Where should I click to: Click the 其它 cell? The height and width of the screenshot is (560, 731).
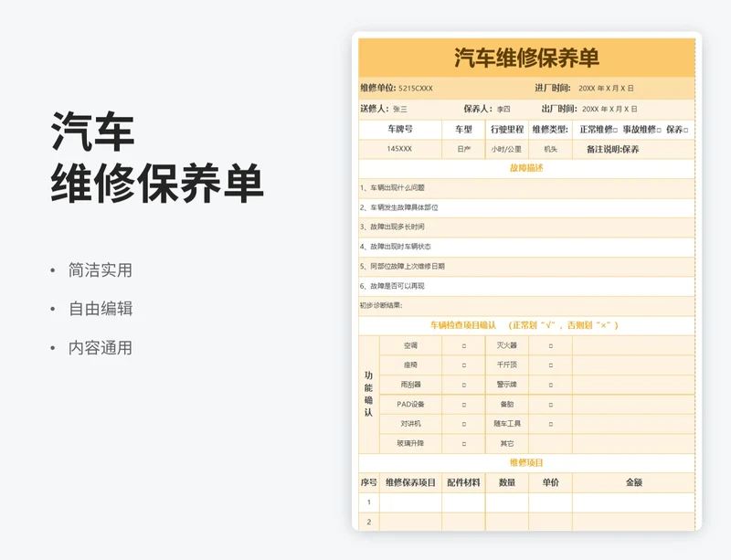pos(507,444)
